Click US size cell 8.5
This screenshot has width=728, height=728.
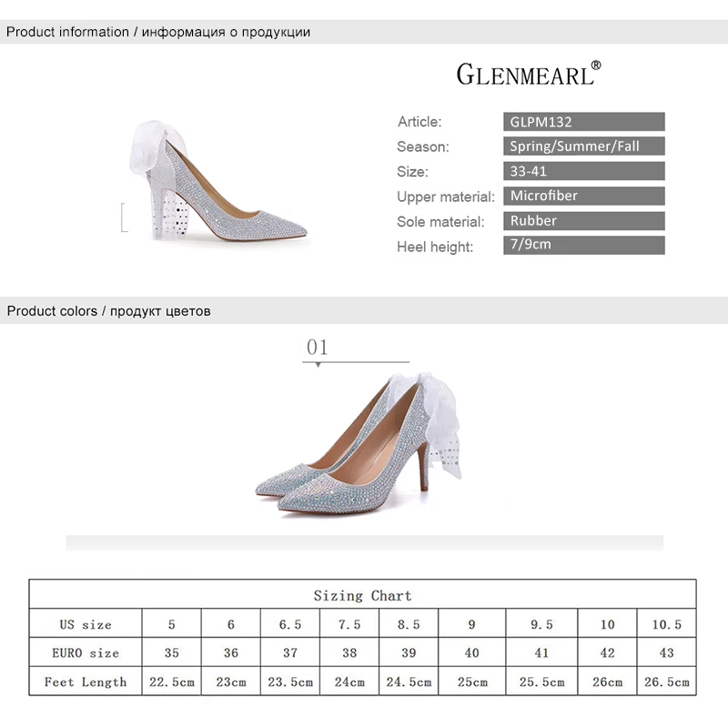409,624
